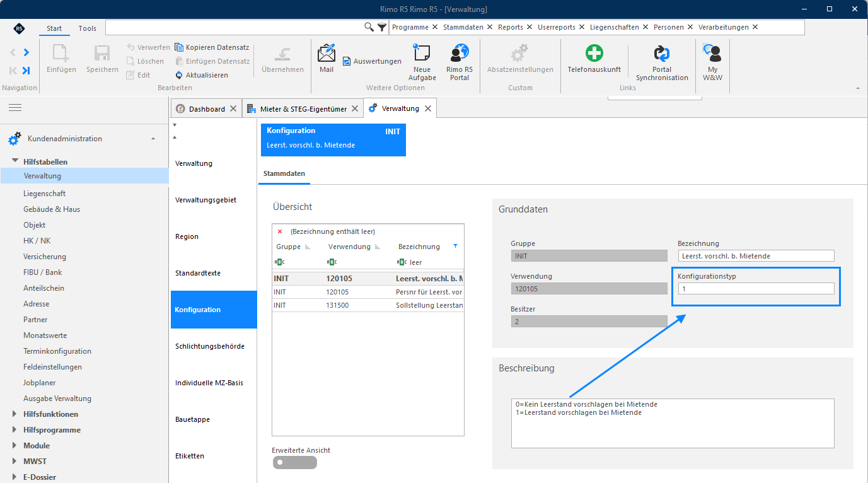
Task: Open the Dashboard tab
Action: coord(207,109)
